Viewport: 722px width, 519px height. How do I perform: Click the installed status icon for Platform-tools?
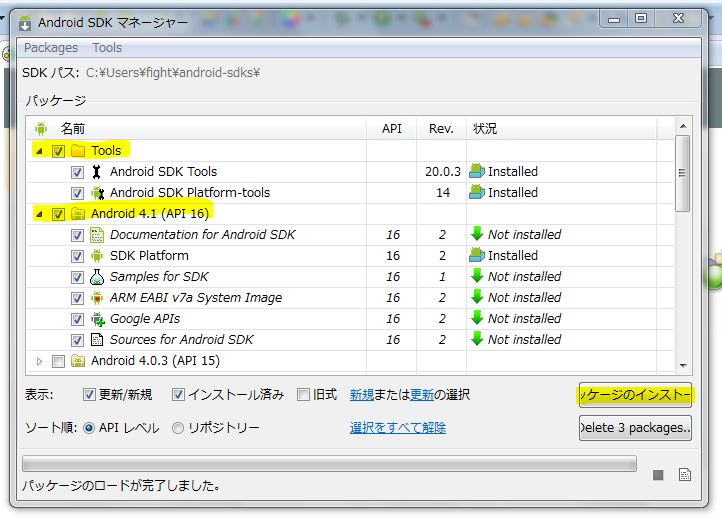coord(477,192)
